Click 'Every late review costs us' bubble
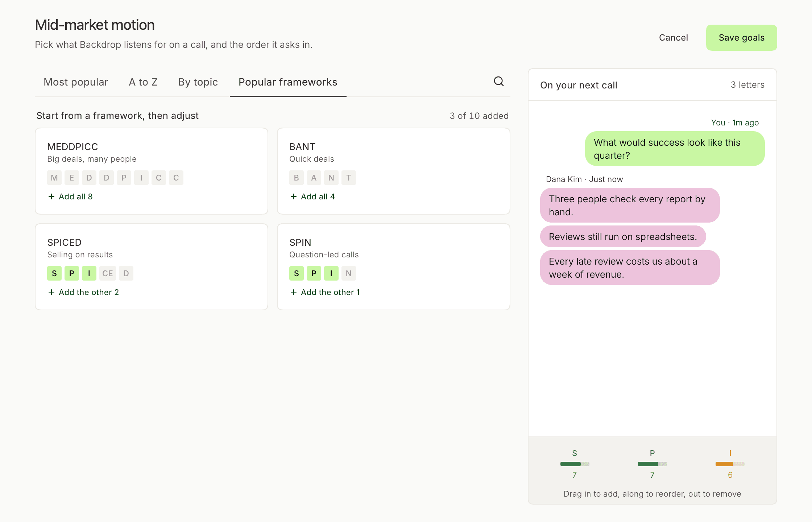Image resolution: width=812 pixels, height=522 pixels. [x=630, y=268]
